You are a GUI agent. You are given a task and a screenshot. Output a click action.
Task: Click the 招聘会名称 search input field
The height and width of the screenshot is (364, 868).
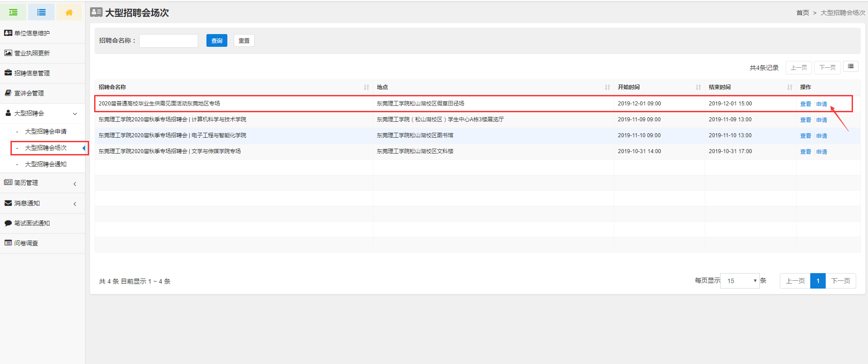pos(169,40)
